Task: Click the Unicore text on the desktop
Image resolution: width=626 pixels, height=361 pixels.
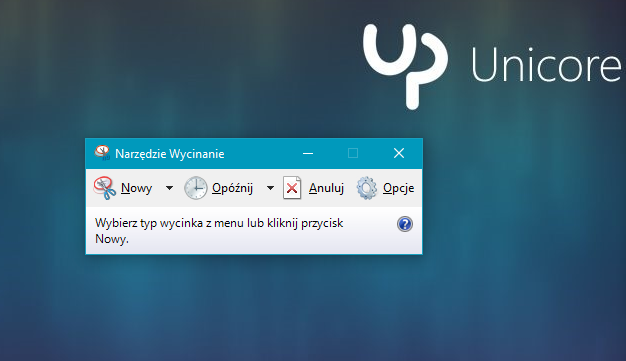Action: pos(546,64)
